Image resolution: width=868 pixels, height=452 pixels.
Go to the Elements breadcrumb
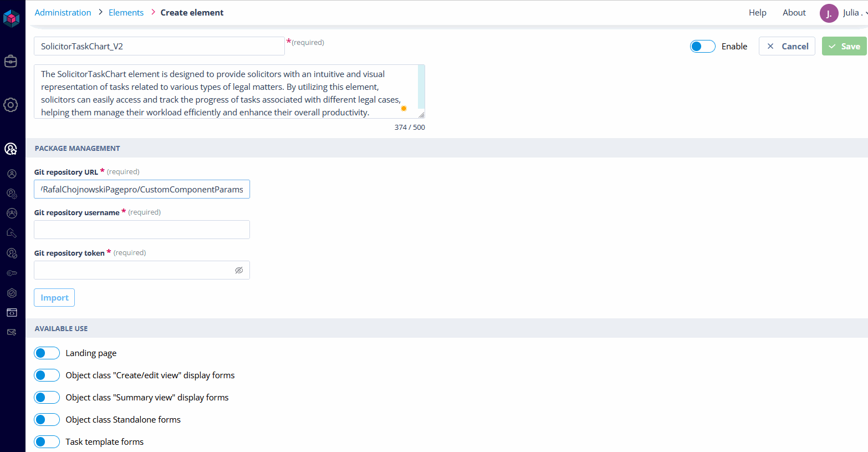pos(126,13)
